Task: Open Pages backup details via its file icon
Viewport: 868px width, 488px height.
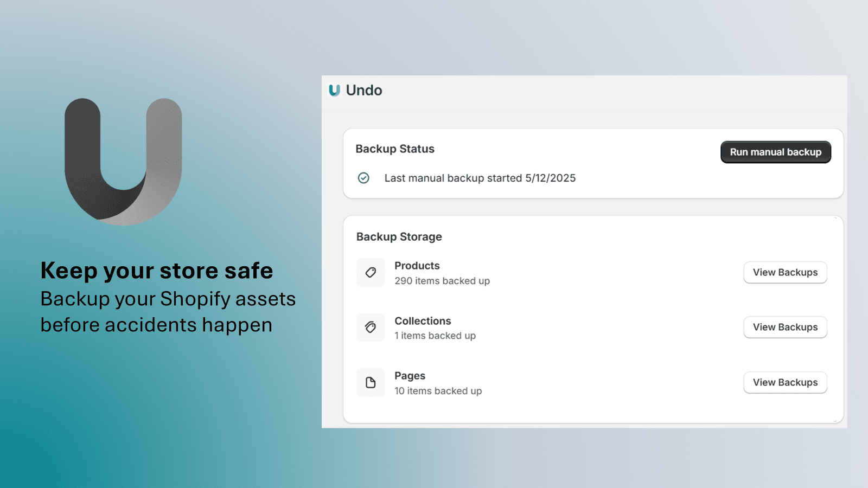Action: click(x=371, y=382)
